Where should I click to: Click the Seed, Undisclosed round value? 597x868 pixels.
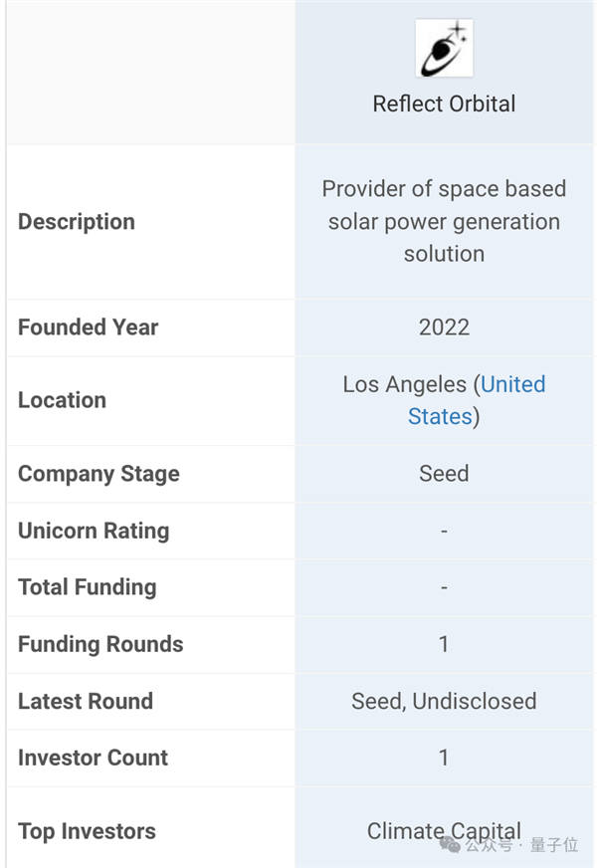point(444,701)
